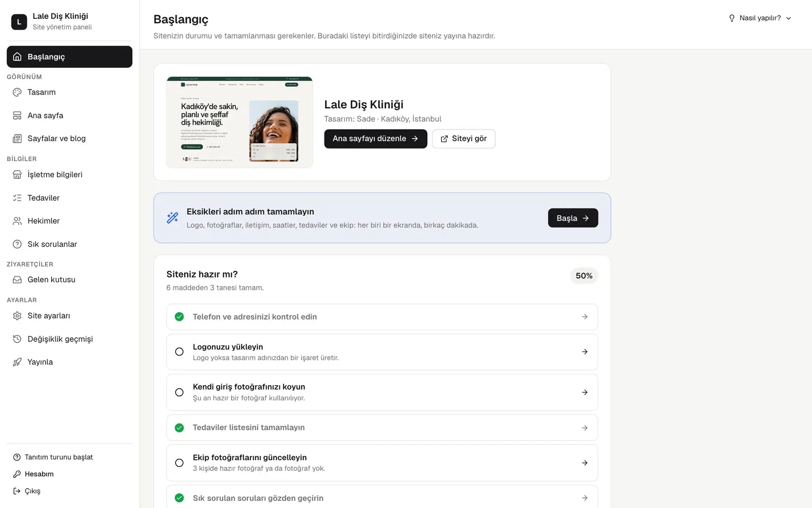The height and width of the screenshot is (508, 812).
Task: Click the arrow on Ekip fotoğraflarını güncelleyin row
Action: [585, 463]
